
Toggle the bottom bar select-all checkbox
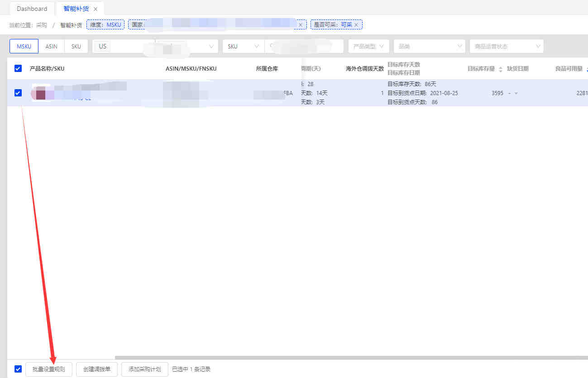tap(18, 369)
